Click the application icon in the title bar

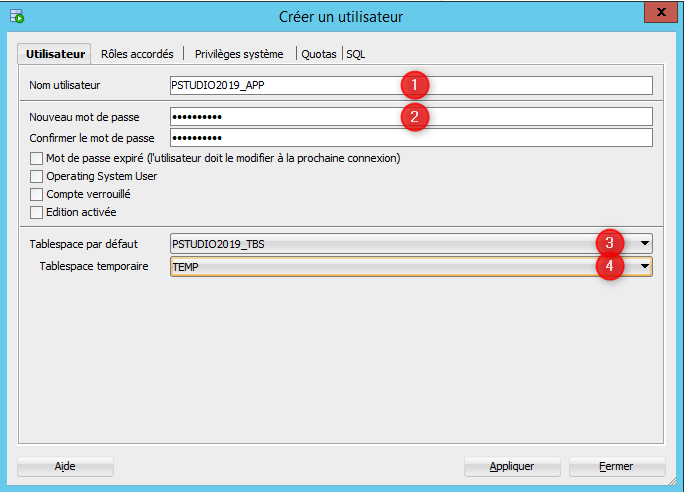(16, 16)
